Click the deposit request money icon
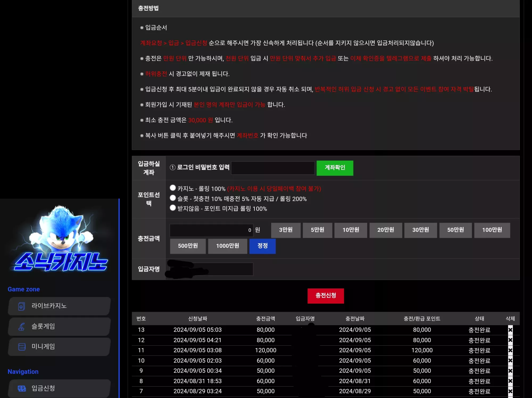Screen dimensions: 532x398 tap(22, 388)
